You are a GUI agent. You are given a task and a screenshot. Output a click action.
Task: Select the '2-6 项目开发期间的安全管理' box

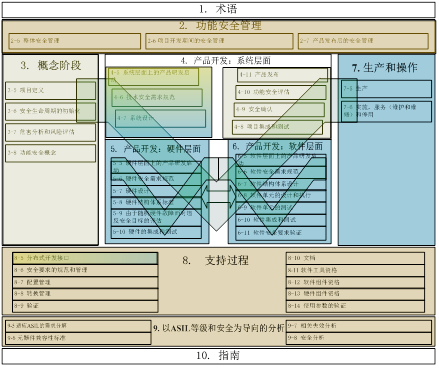219,41
